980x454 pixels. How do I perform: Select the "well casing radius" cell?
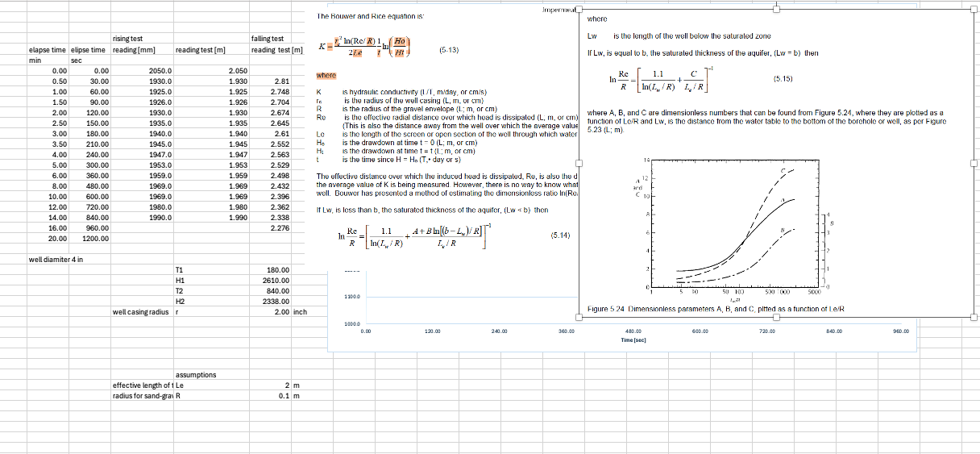click(x=142, y=312)
